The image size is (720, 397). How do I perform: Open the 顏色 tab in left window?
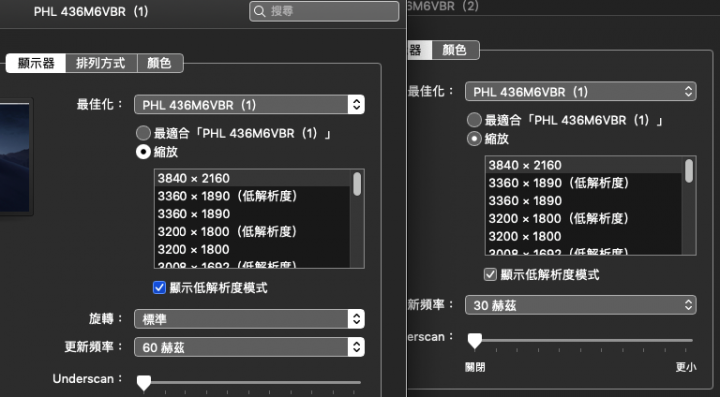click(160, 63)
